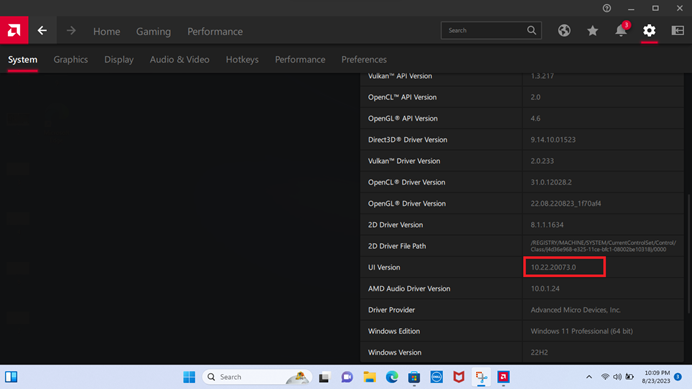Image resolution: width=692 pixels, height=389 pixels.
Task: Open Windows widgets icon in taskbar
Action: (x=11, y=377)
